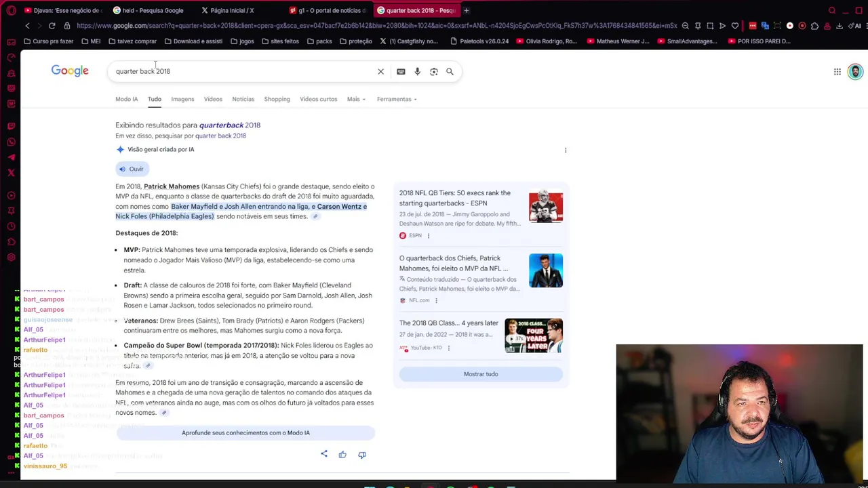
Task: Open the ESPN '2018 NFL QB Tiers' article
Action: tap(454, 198)
